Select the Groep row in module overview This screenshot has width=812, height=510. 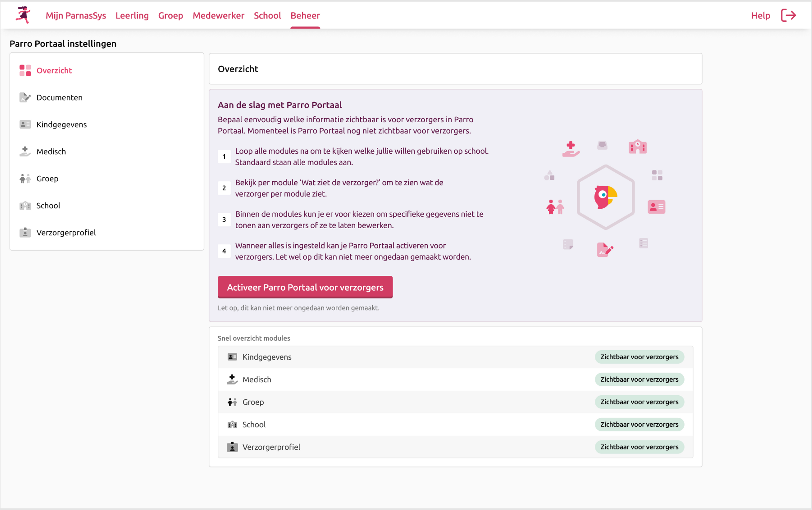[x=455, y=402]
